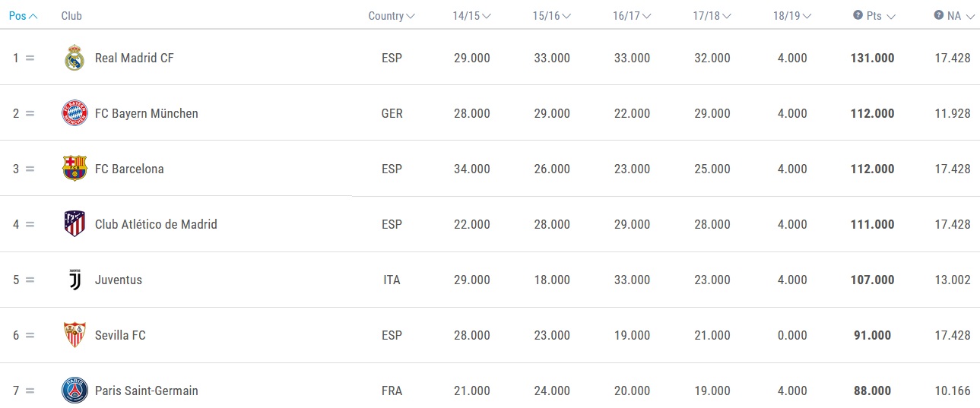Click the Pts help question-mark icon
This screenshot has height=408, width=980.
858,15
